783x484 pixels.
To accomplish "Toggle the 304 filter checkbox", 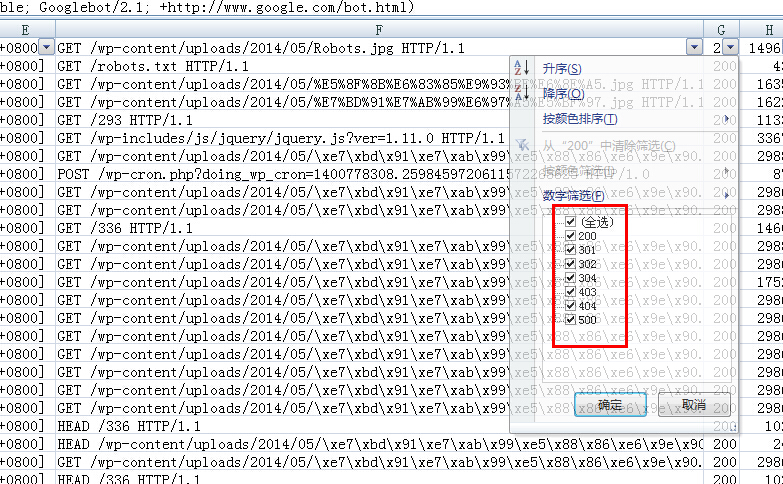I will click(570, 278).
